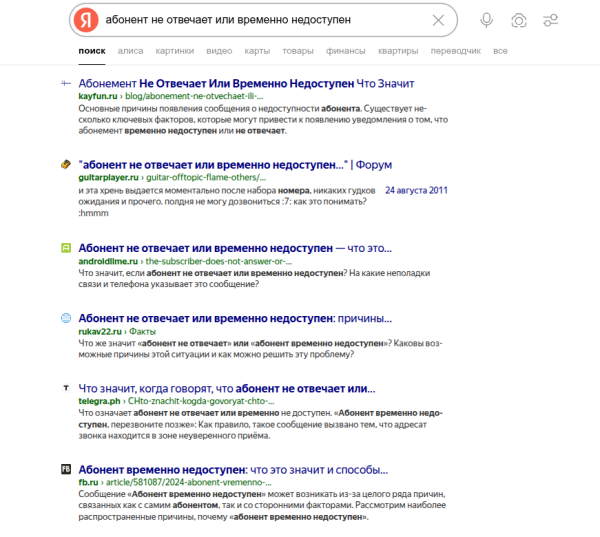Viewport: 600px width, 537px height.
Task: Open the CHto-znachit-kogda-govoryat path link
Action: (201, 401)
